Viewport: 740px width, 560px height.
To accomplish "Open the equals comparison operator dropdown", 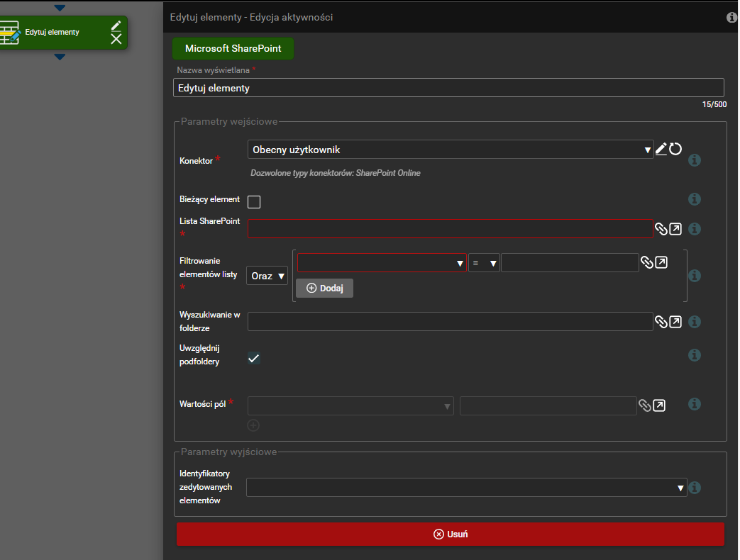I will coord(484,263).
